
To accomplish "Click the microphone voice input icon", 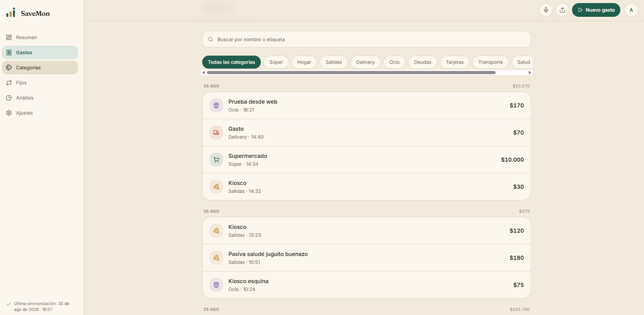I will [546, 10].
